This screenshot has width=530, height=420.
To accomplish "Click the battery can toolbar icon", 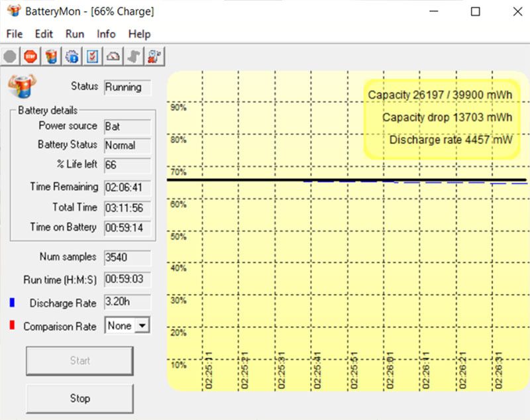I will tap(51, 57).
